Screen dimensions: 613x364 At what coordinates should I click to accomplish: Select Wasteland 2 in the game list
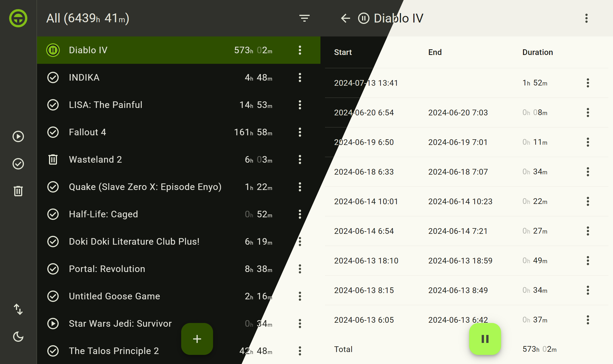click(x=95, y=159)
